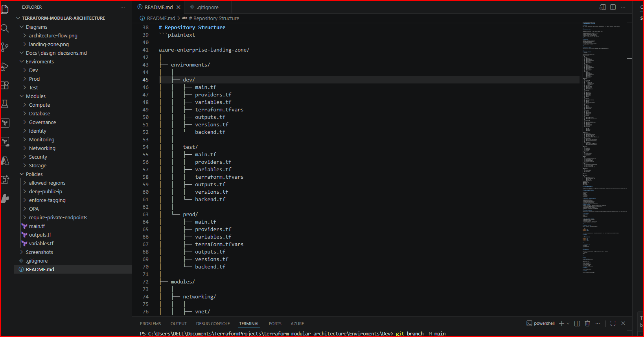Open the Run and Debug view
This screenshot has width=644, height=337.
5,67
